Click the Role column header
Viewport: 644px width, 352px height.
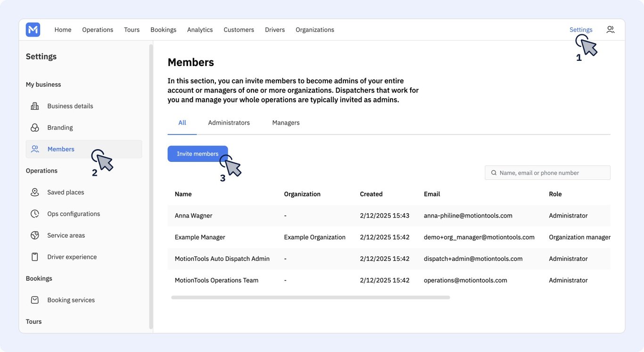pos(555,194)
